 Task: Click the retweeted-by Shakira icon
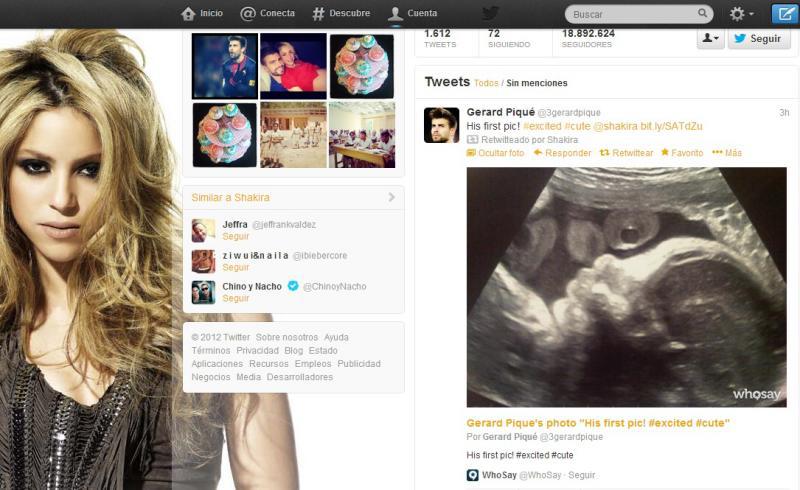tap(472, 139)
